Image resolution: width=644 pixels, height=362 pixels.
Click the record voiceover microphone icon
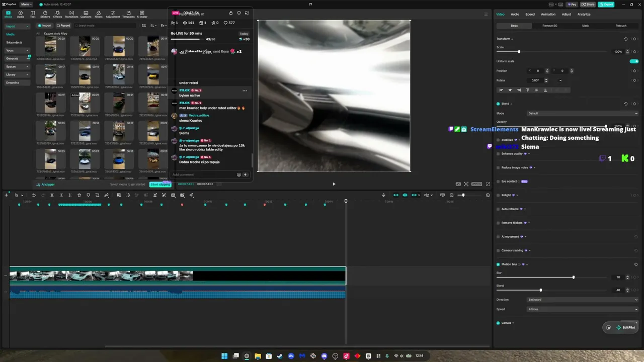pos(383,195)
